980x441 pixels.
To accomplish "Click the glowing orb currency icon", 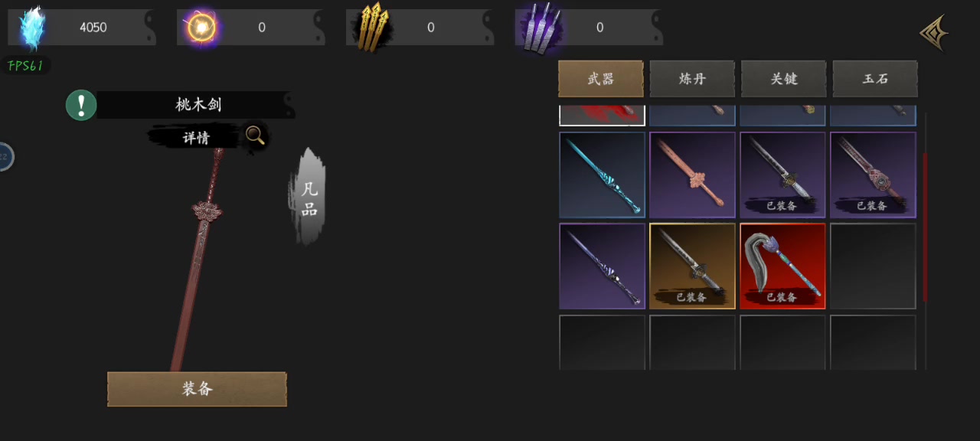I will pos(202,28).
